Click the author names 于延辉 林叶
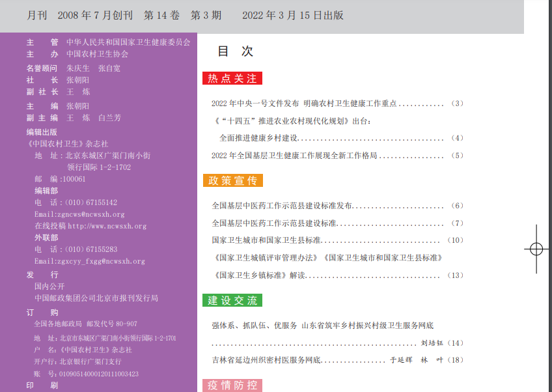The height and width of the screenshot is (392, 552). (x=417, y=360)
